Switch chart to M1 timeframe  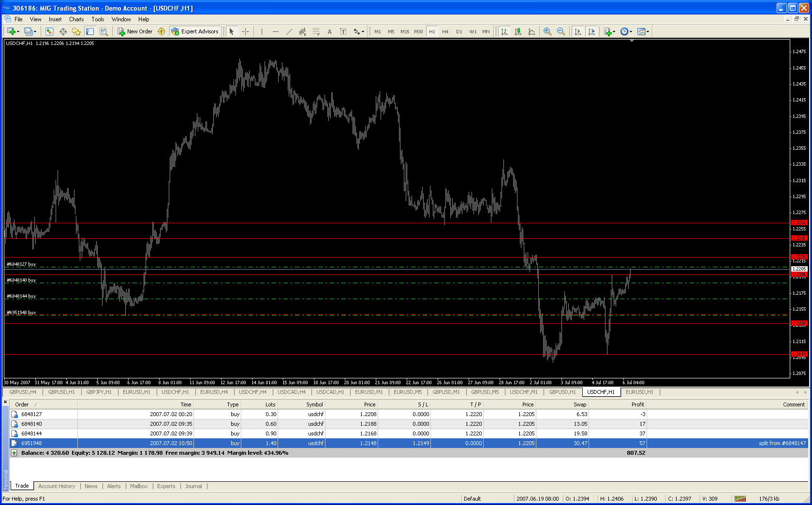(378, 31)
